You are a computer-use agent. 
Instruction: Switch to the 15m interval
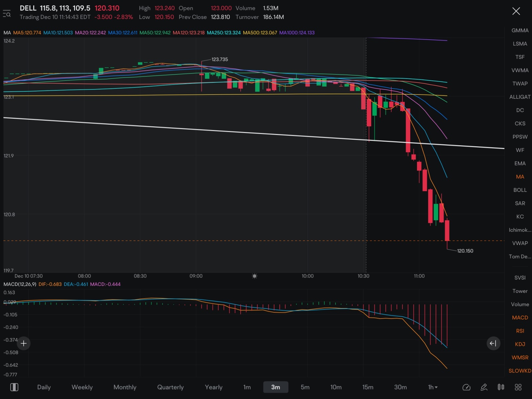coord(368,387)
